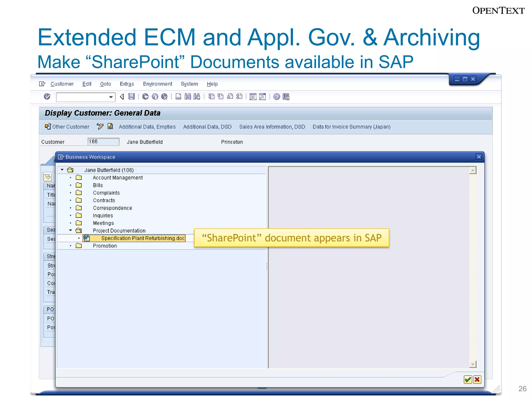532x399 pixels.
Task: Click the Save diskette icon
Action: pos(132,97)
